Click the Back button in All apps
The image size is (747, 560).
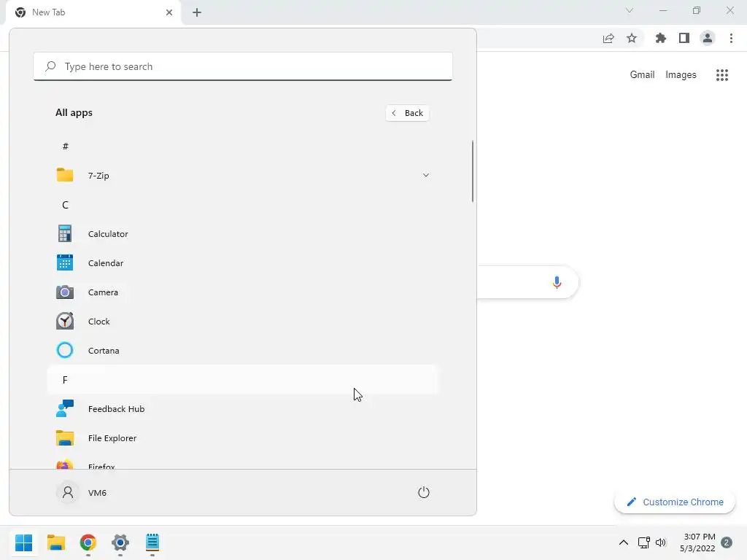click(x=407, y=113)
